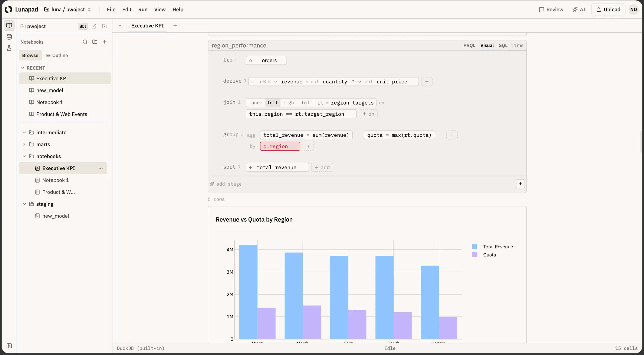Image resolution: width=644 pixels, height=355 pixels.
Task: Add derive expression with dashed plus
Action: point(427,82)
